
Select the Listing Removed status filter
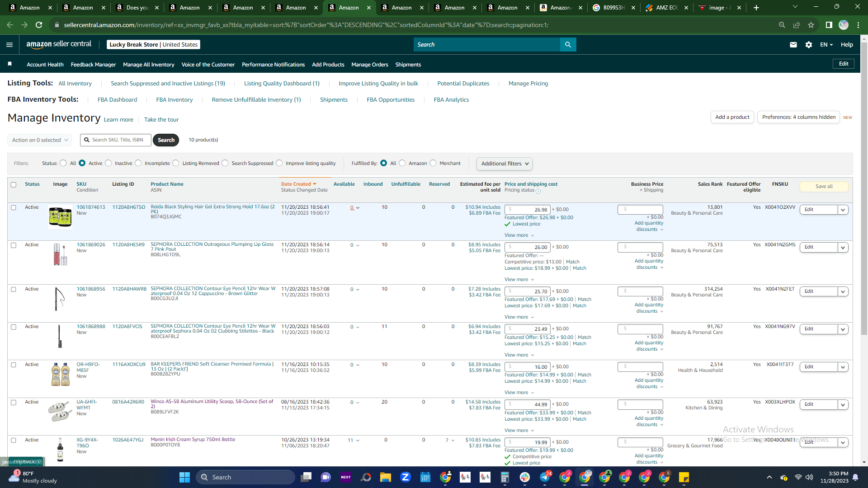click(176, 163)
